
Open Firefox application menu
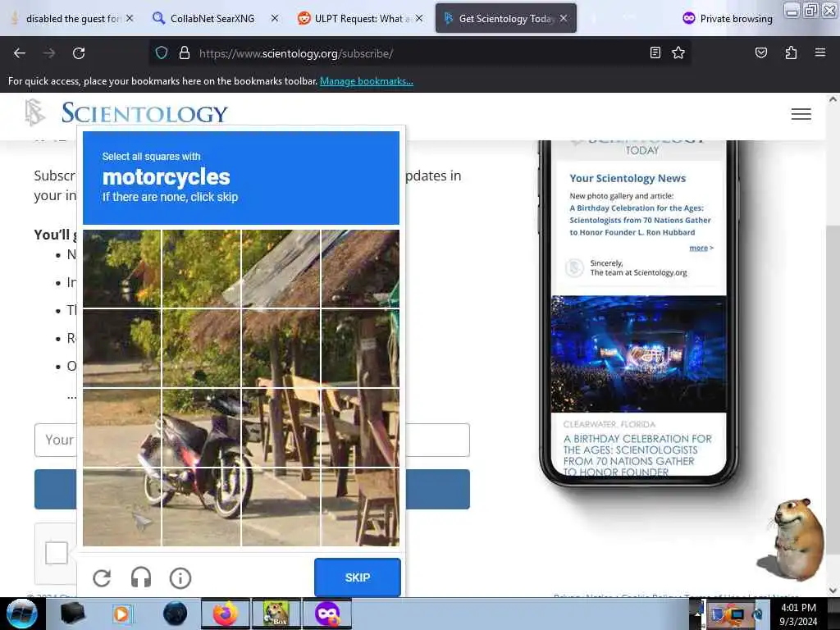coord(819,52)
